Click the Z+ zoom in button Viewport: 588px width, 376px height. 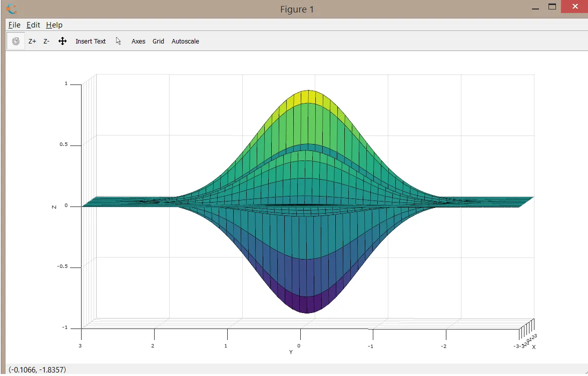[32, 41]
